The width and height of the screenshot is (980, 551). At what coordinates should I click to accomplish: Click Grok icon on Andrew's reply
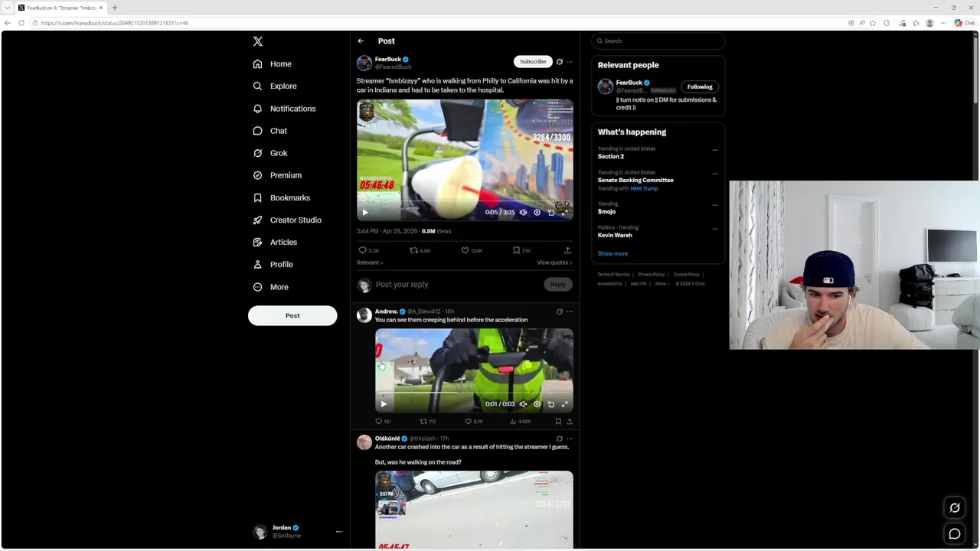pyautogui.click(x=559, y=311)
